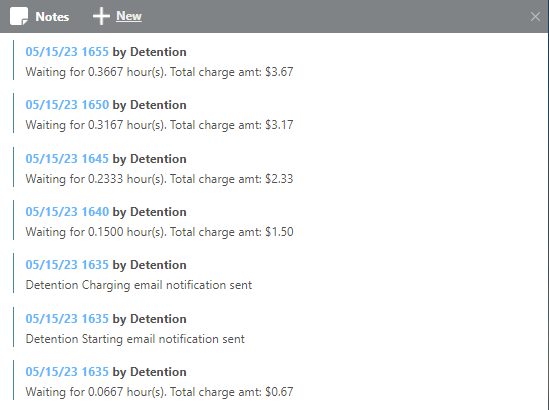This screenshot has height=410, width=549.
Task: Open the timestamp above the $0.67 charge note
Action: (x=67, y=371)
